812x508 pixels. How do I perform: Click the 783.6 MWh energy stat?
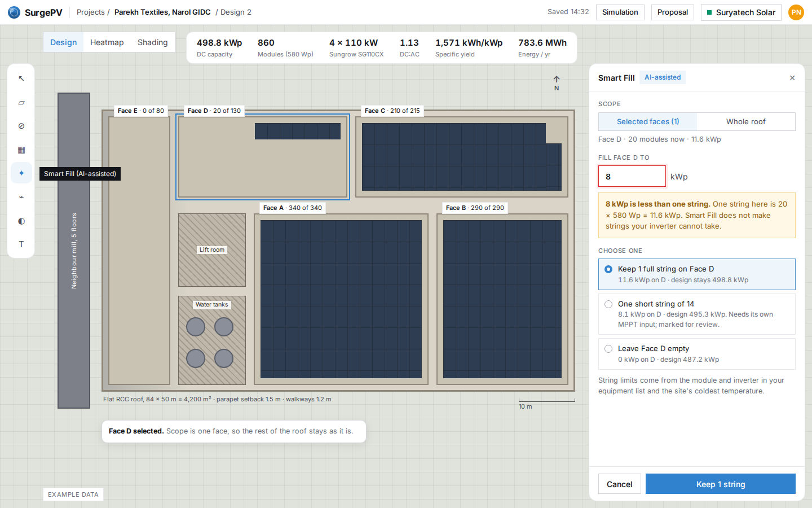click(542, 48)
